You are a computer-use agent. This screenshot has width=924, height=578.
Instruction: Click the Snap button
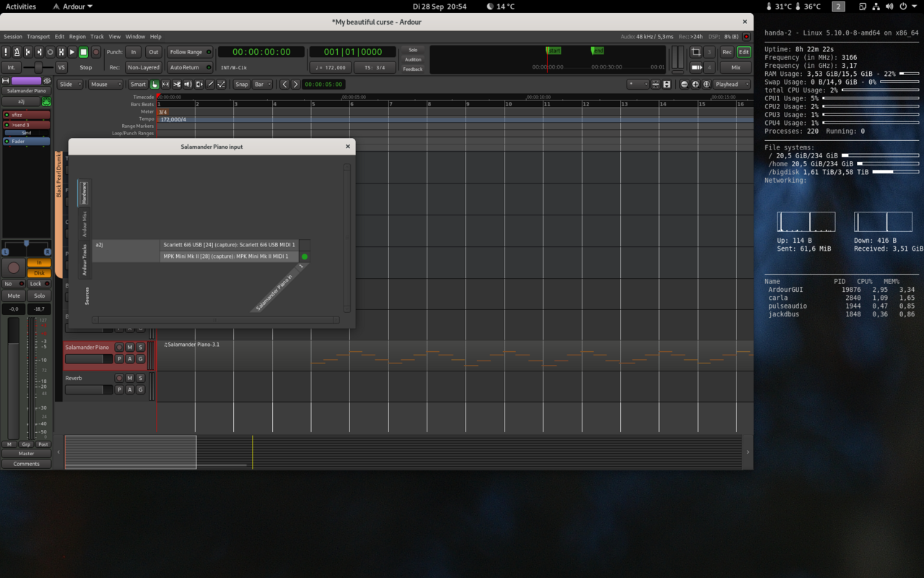click(241, 85)
